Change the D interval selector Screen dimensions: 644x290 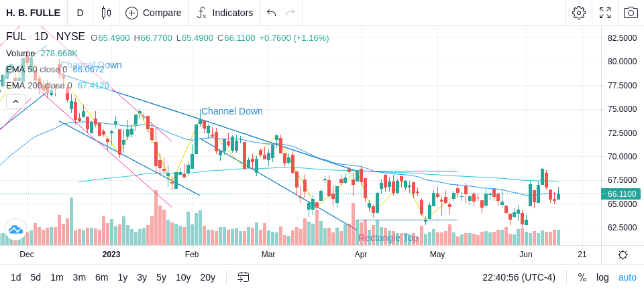80,13
